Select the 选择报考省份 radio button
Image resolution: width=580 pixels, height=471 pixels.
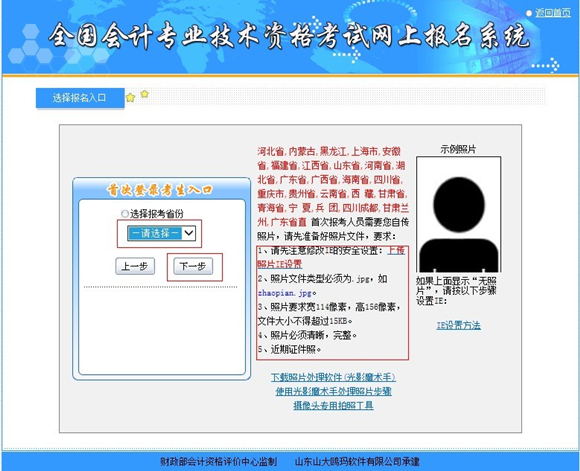point(125,213)
